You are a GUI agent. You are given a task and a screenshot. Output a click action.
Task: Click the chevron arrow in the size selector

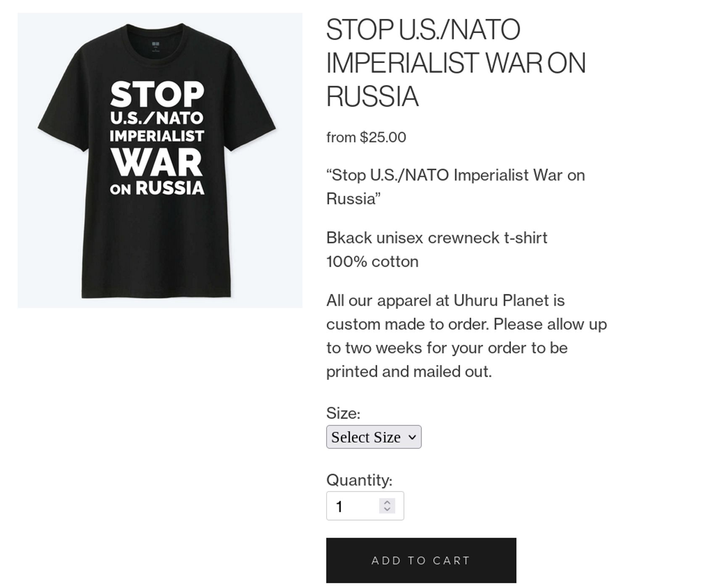[412, 437]
